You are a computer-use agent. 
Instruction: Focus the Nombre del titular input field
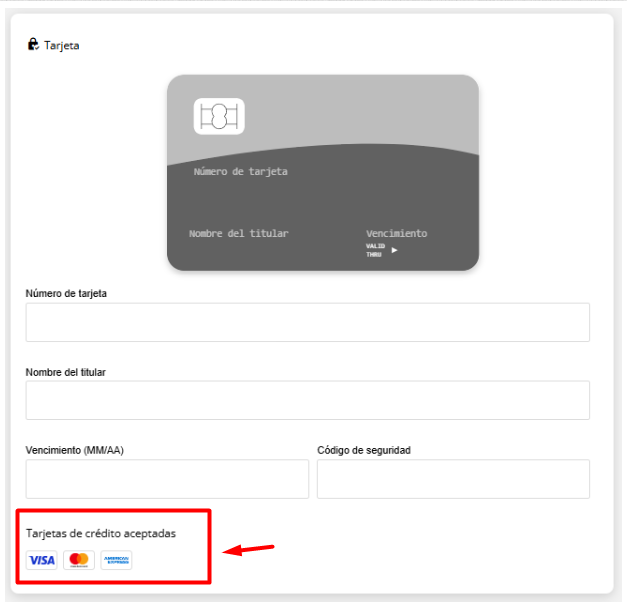coord(307,400)
